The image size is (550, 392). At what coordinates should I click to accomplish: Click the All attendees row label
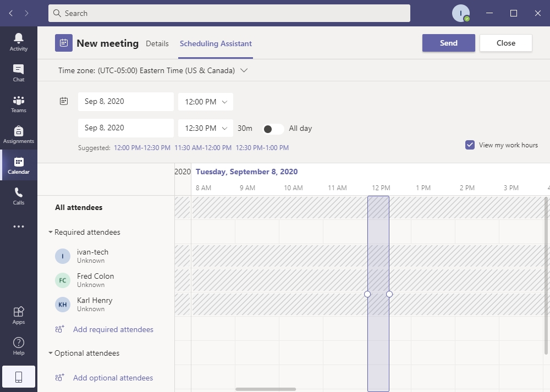[x=79, y=208]
